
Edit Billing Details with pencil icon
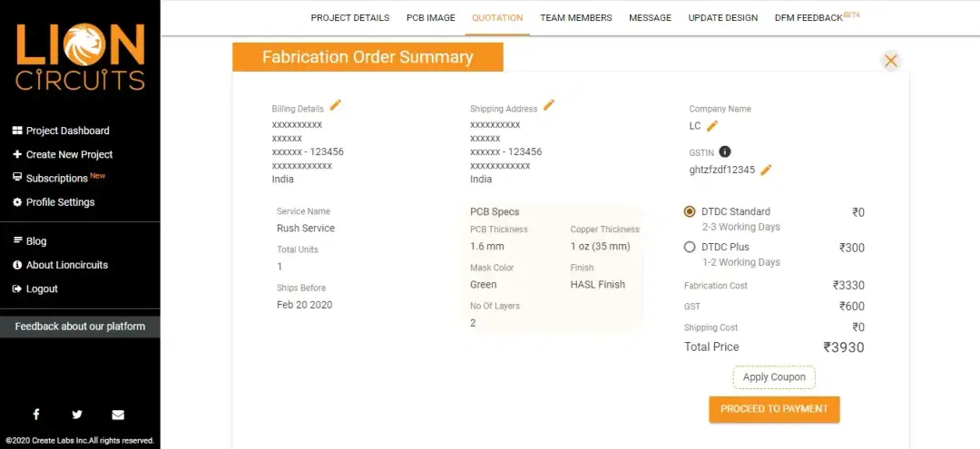click(x=336, y=105)
